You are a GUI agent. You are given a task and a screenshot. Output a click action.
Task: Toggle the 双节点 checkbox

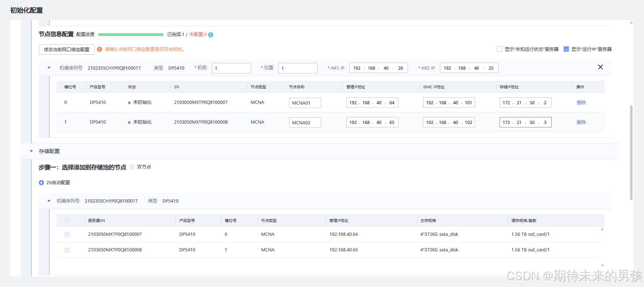pyautogui.click(x=132, y=167)
